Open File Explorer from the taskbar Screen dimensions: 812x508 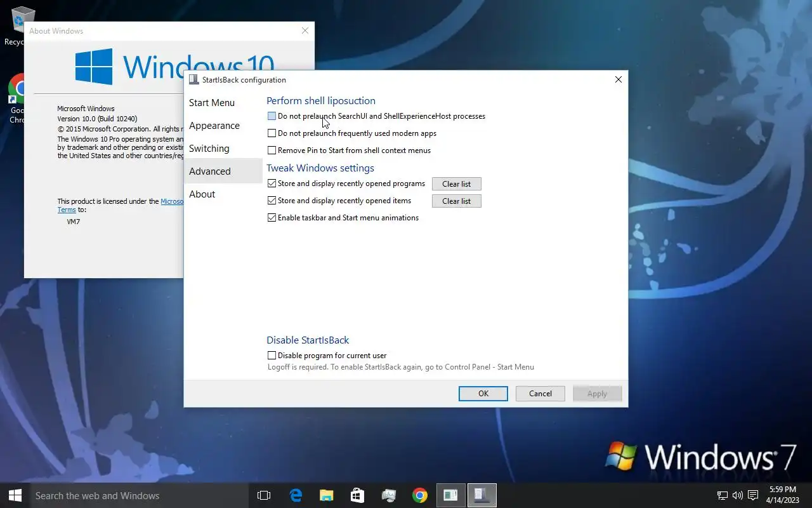tap(326, 495)
